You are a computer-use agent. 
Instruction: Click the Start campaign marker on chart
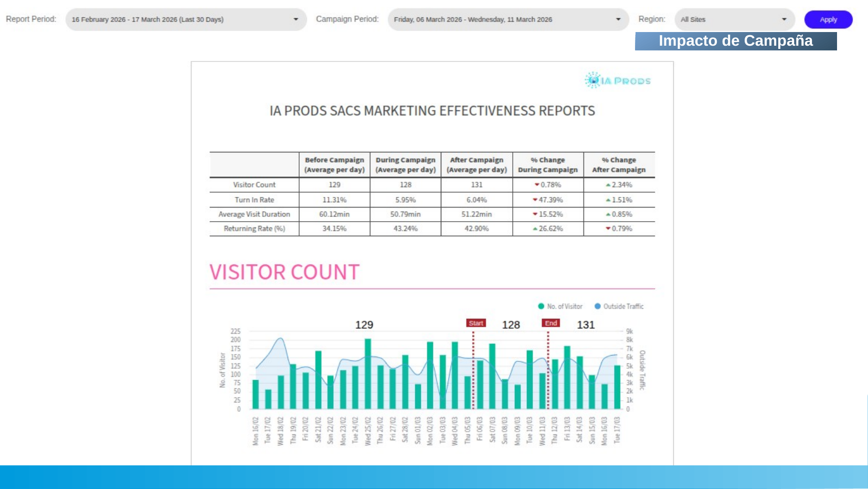click(476, 323)
